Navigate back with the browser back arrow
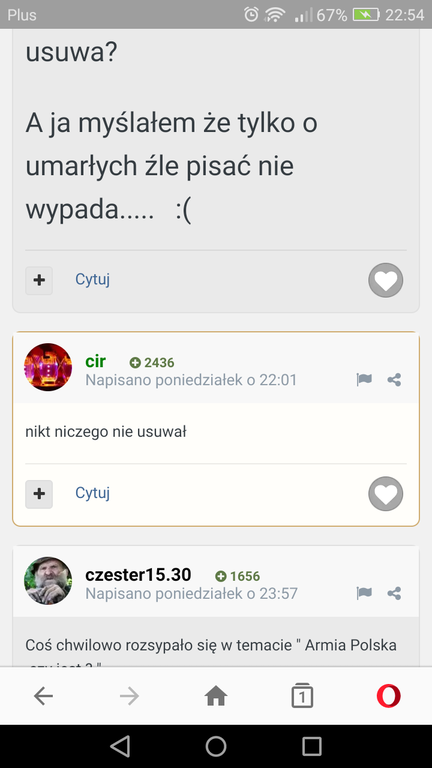 [x=43, y=696]
